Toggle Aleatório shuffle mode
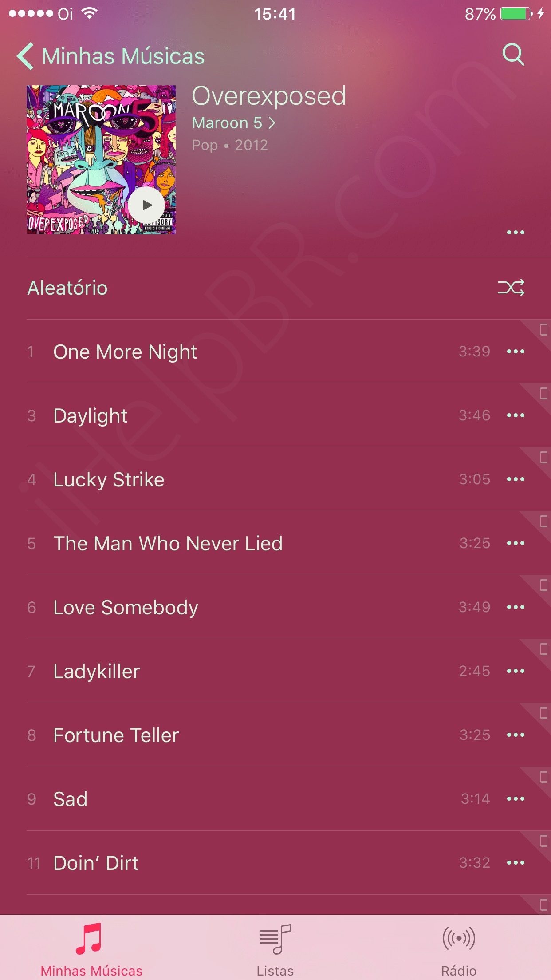 click(x=275, y=288)
